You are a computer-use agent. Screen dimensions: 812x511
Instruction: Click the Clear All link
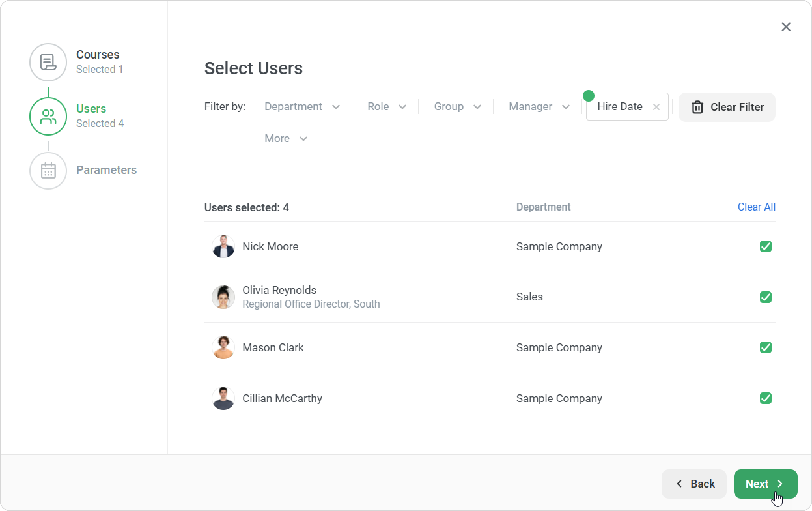point(756,207)
